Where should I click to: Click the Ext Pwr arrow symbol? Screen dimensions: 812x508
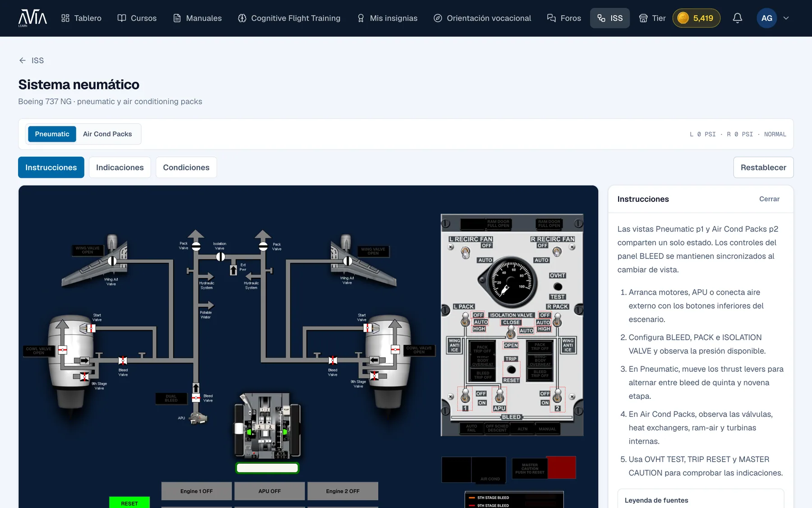(233, 270)
